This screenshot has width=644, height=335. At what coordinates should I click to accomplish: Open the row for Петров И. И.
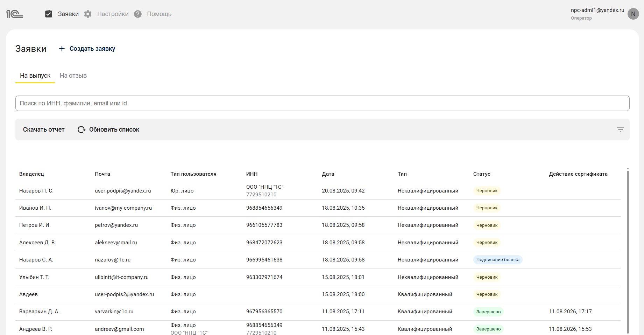(318, 225)
